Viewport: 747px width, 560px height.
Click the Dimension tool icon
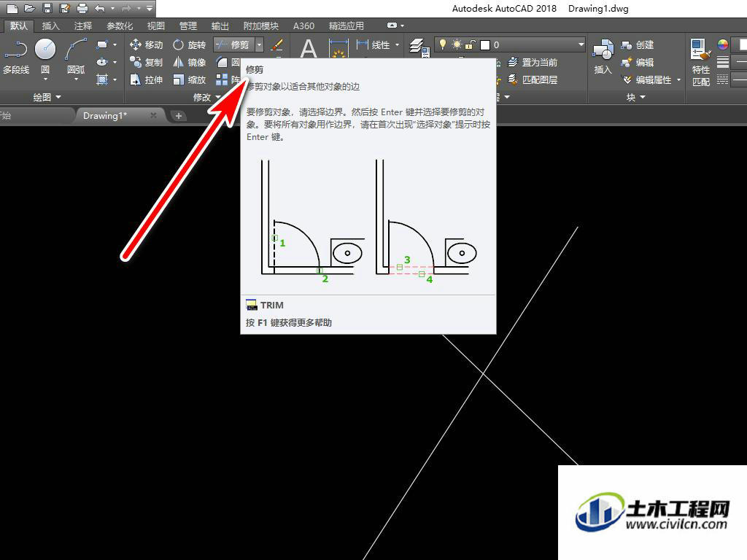(338, 49)
